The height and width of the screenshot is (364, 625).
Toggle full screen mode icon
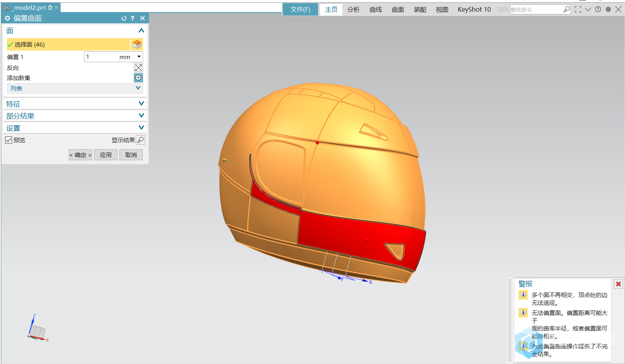point(578,9)
